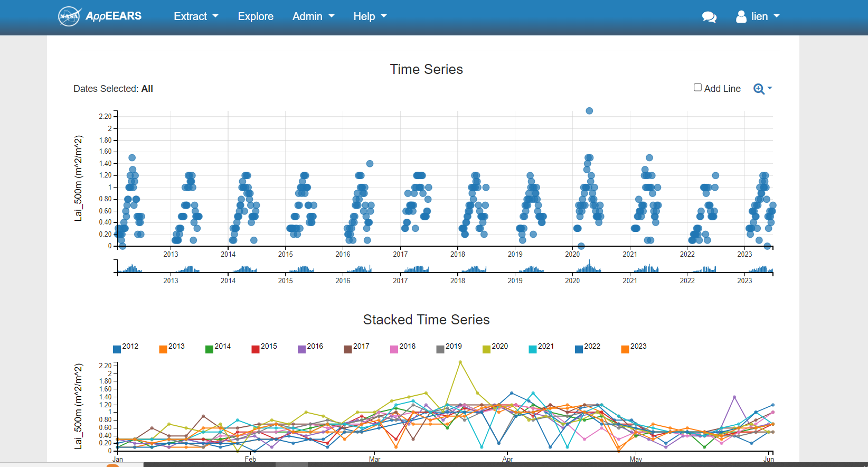Click the 2018 label on the range selector axis
Image resolution: width=868 pixels, height=467 pixels.
pos(458,281)
